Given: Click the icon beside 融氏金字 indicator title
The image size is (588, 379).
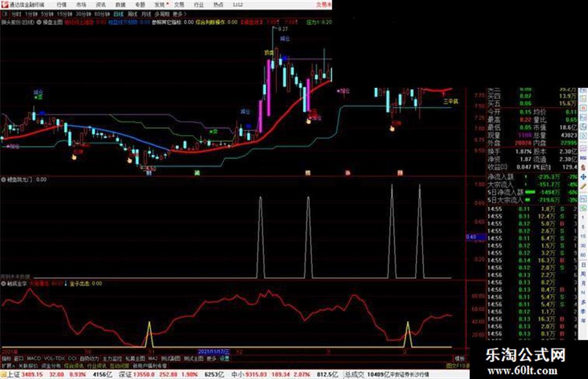Looking at the screenshot, I should pyautogui.click(x=3, y=284).
